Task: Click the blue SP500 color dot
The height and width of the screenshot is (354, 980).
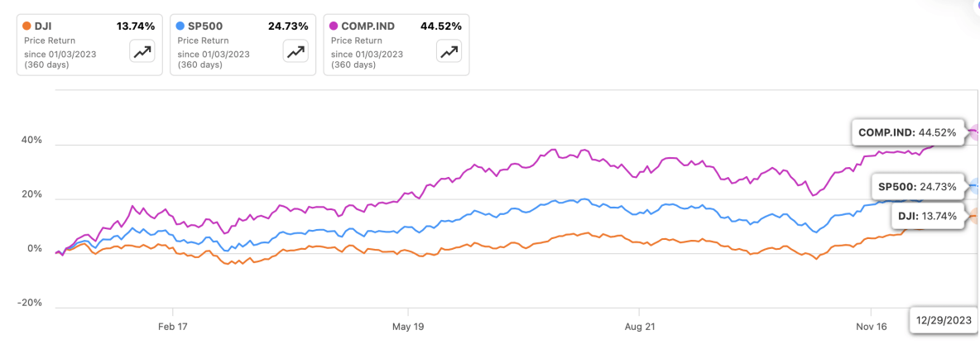Action: 180,26
